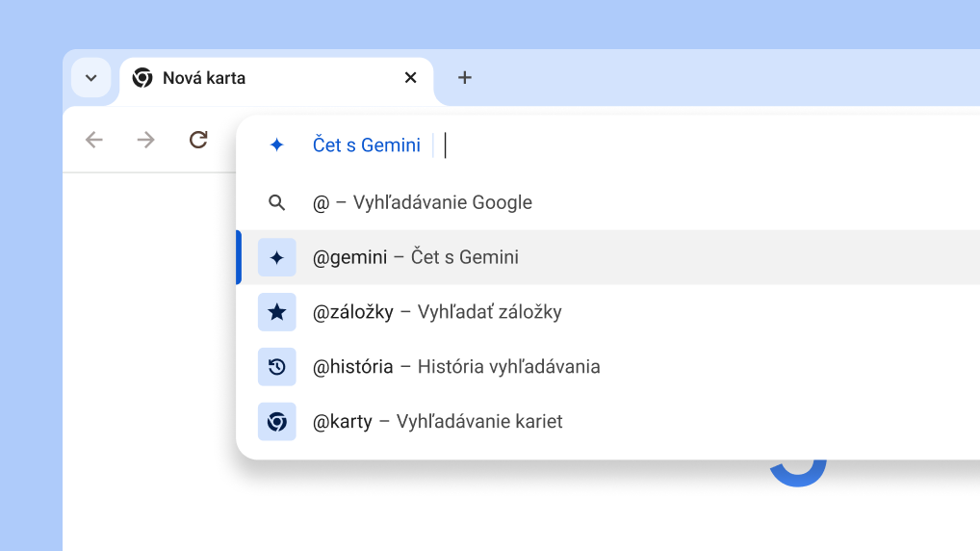The image size is (980, 551).
Task: Go forward with the right arrow
Action: [x=145, y=140]
